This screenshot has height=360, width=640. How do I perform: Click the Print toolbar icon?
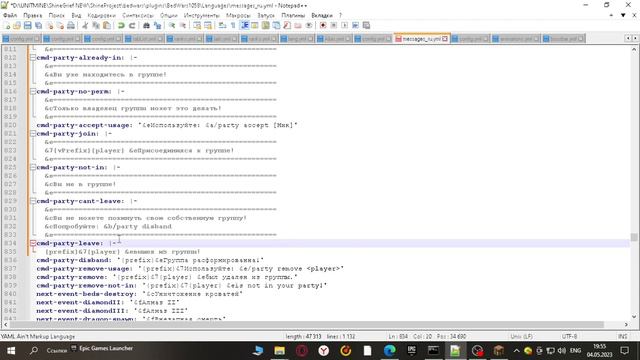pyautogui.click(x=71, y=25)
